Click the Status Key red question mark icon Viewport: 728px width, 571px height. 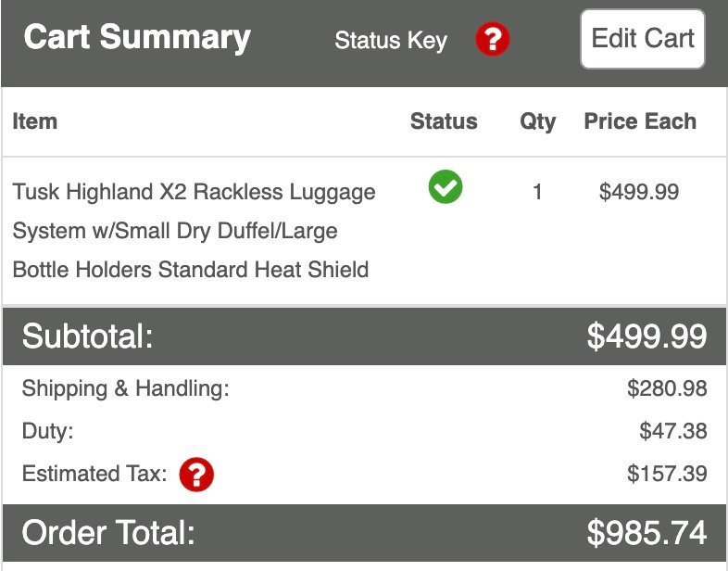coord(493,40)
